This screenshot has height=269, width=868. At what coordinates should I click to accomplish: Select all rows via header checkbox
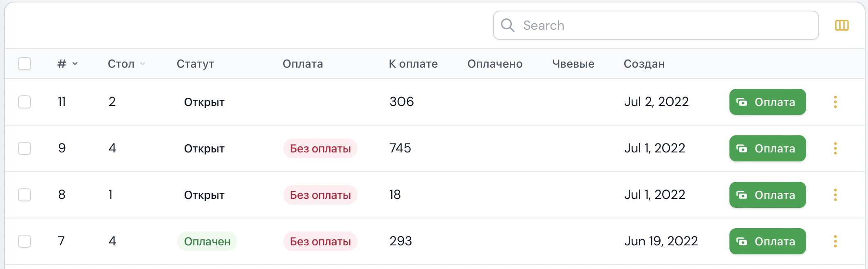pyautogui.click(x=24, y=64)
